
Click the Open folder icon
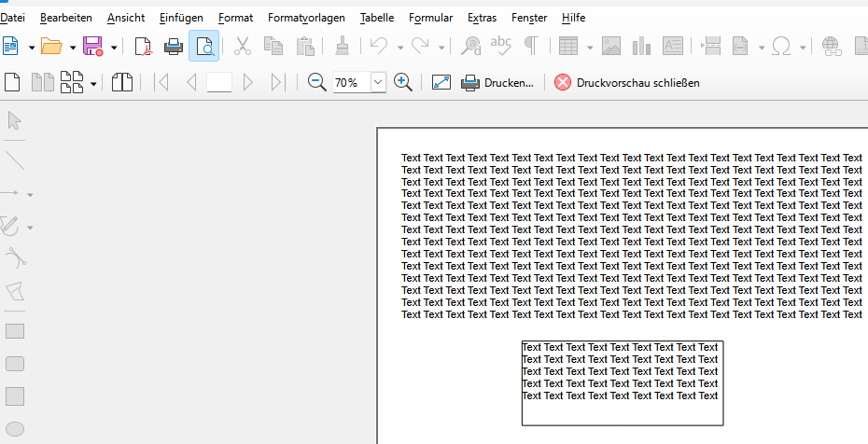pos(51,47)
